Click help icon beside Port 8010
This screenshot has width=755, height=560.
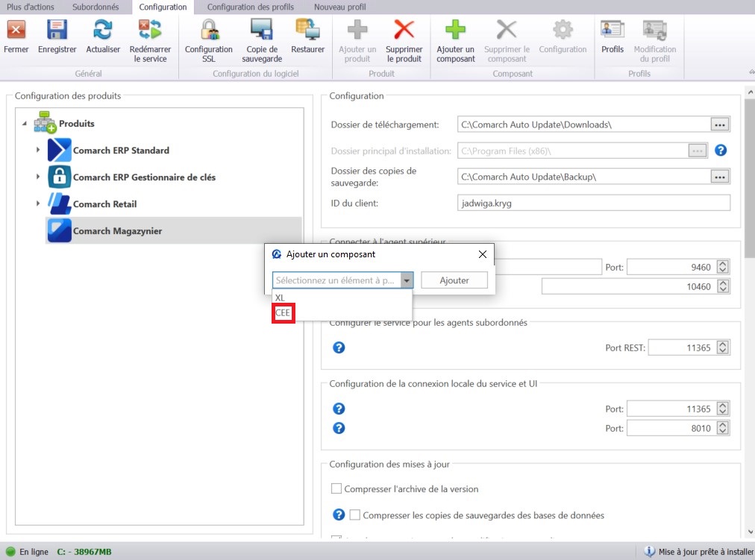click(x=339, y=428)
